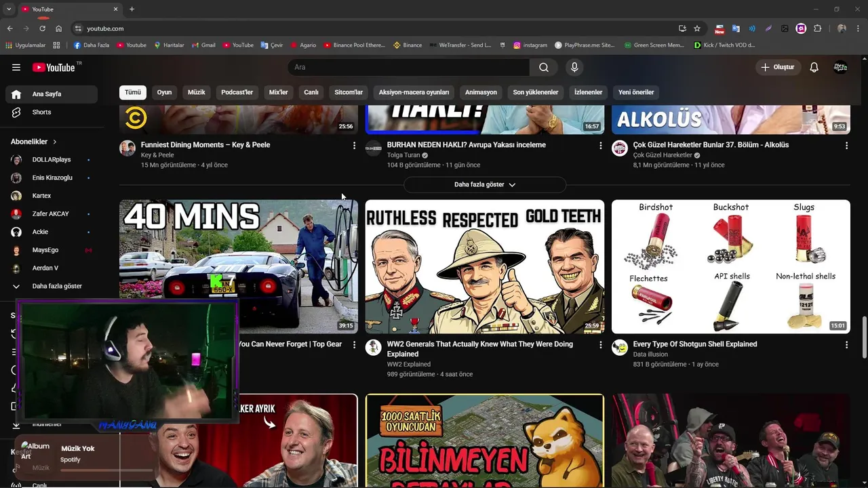868x488 pixels.
Task: Open the WW2 generals cartoon thumbnail
Action: [x=485, y=266]
